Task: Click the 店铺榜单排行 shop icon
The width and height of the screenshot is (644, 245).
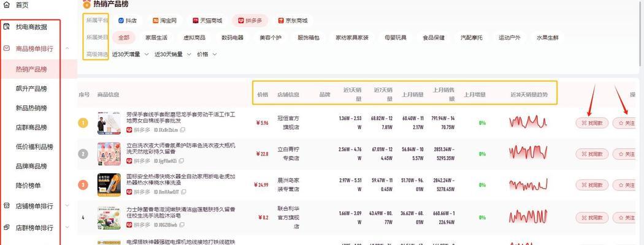Action: click(6, 206)
